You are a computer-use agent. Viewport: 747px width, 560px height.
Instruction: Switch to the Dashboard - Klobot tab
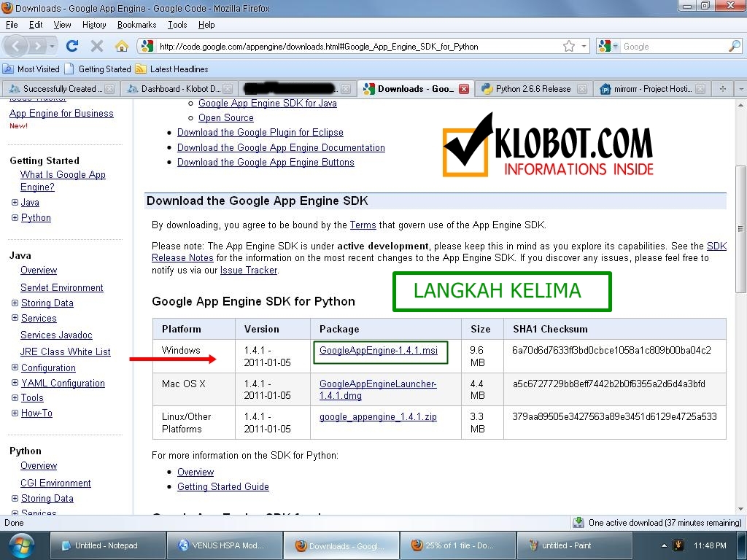click(x=180, y=89)
